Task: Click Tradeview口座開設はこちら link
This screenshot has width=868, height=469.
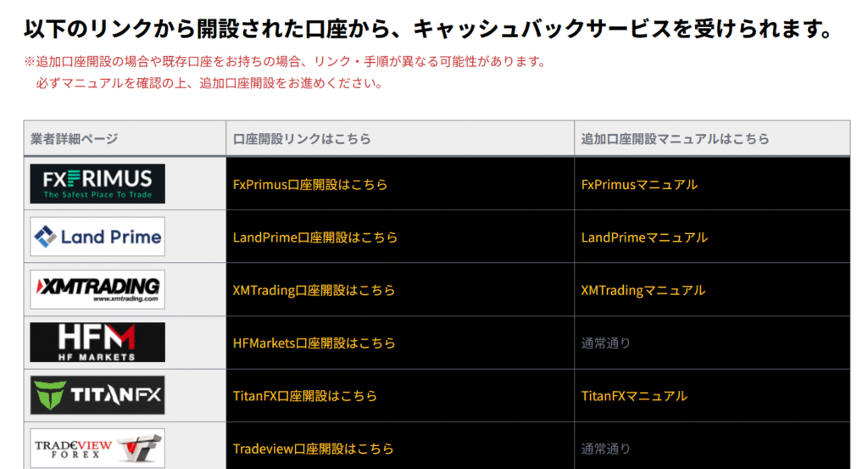Action: coord(313,449)
